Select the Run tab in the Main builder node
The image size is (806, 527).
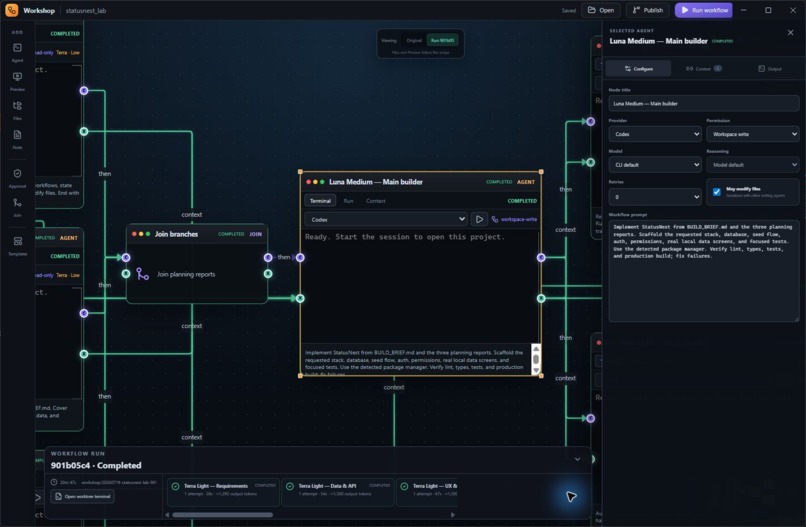pos(349,201)
